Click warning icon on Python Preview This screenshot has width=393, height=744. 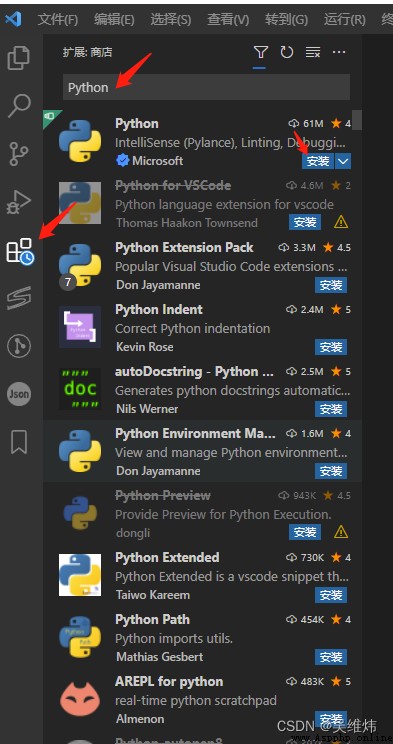[x=341, y=532]
